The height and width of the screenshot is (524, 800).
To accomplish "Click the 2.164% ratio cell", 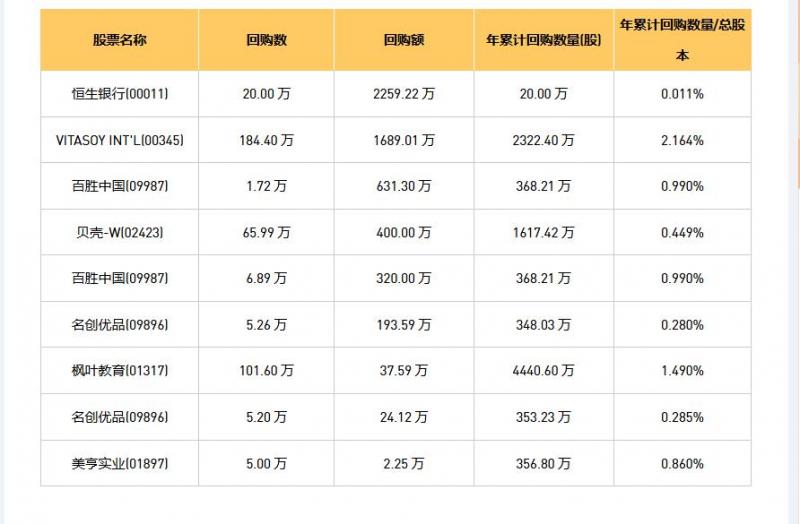I will (x=682, y=140).
